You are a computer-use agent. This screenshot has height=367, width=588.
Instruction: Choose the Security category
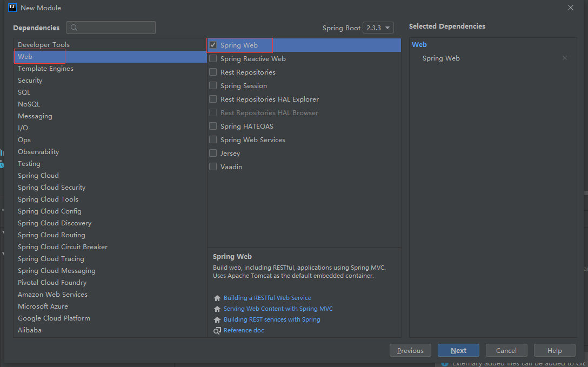point(110,80)
